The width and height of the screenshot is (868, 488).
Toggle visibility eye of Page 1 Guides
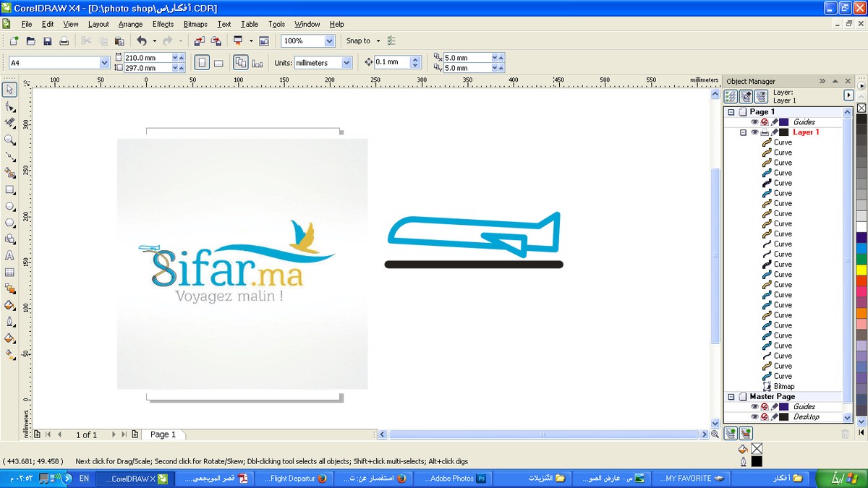754,122
